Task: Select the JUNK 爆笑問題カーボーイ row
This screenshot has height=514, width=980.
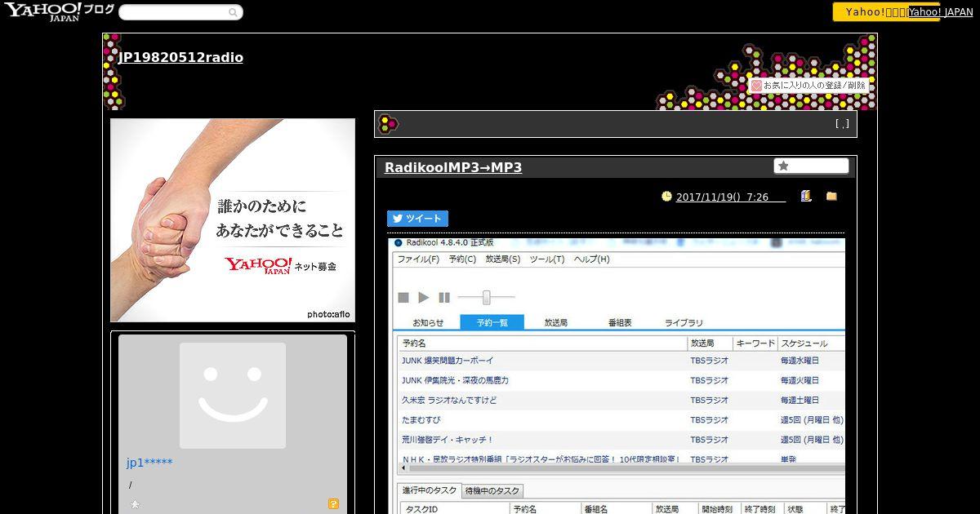Action: point(621,361)
